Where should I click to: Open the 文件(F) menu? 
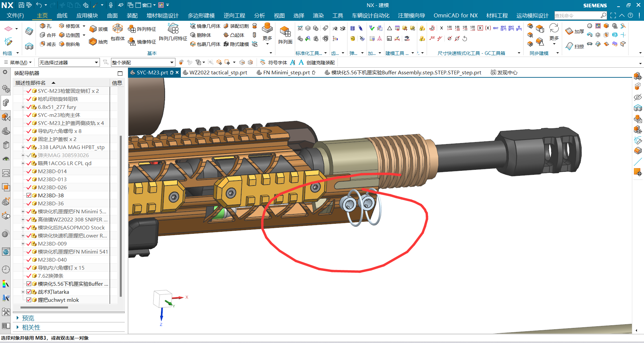[x=15, y=15]
